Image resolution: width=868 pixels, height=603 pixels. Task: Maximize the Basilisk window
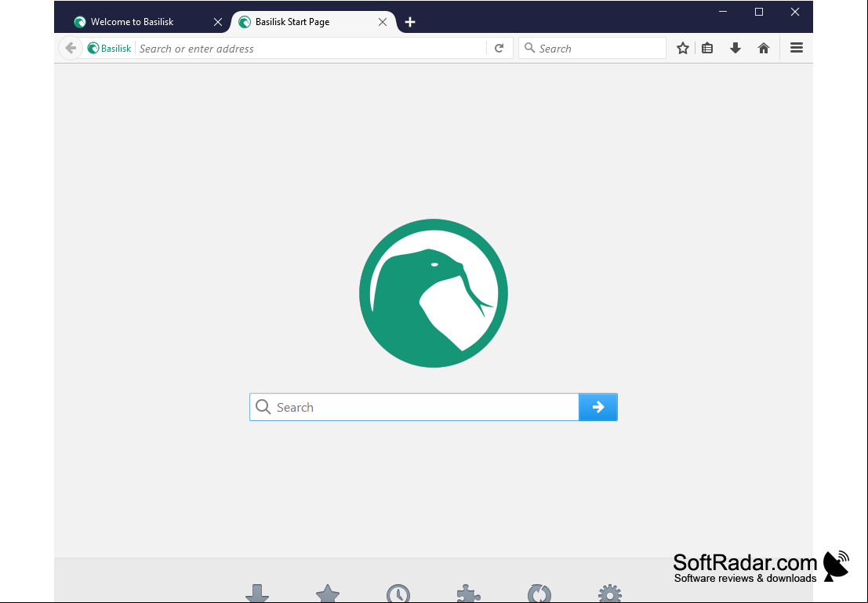coord(759,12)
